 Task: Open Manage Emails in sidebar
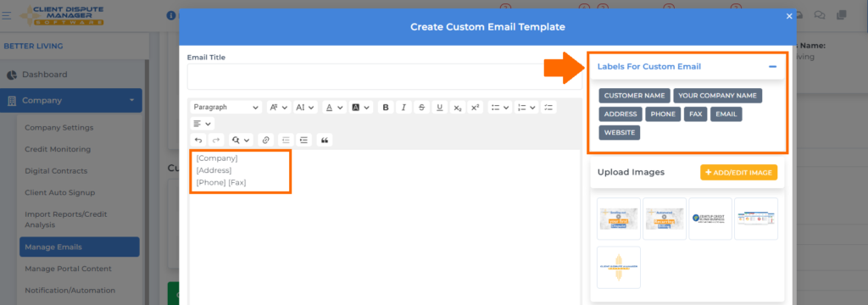79,247
